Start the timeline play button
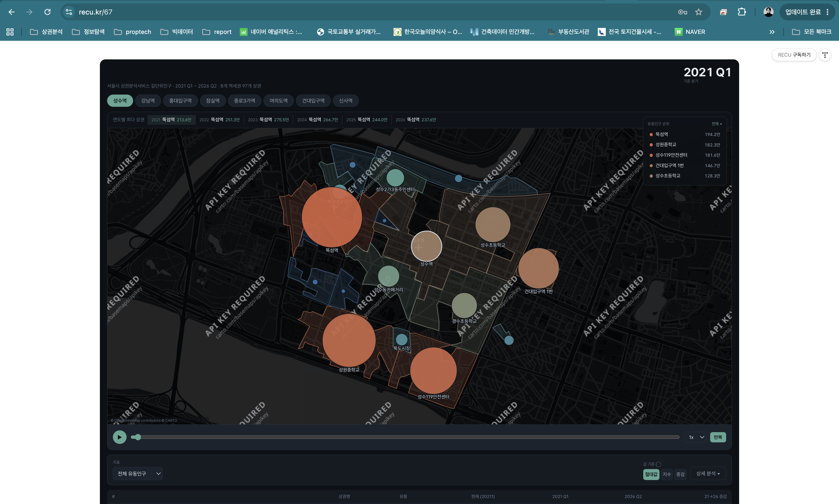This screenshot has width=839, height=504. 119,437
